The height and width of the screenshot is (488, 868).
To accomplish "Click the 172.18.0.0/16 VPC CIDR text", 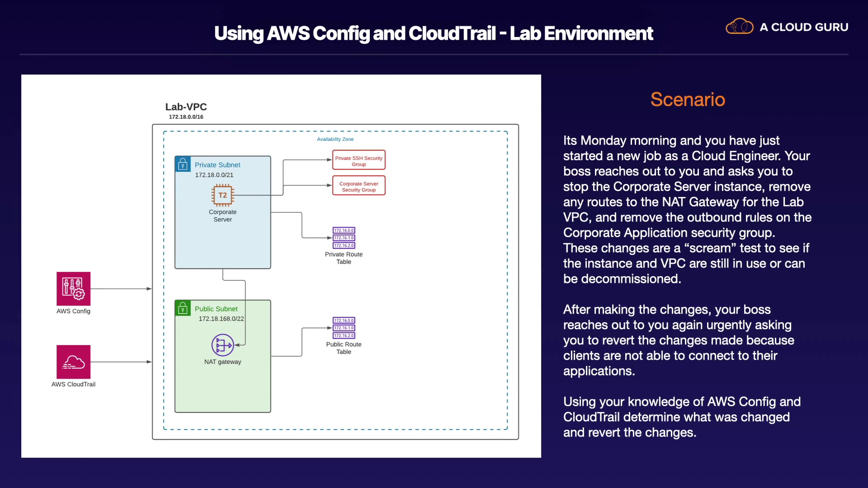I will tap(186, 117).
